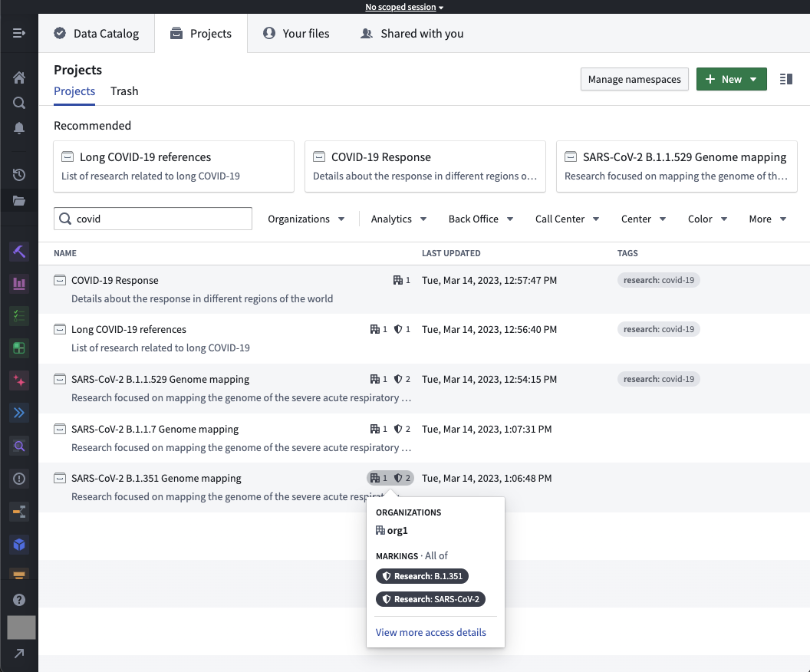Image resolution: width=810 pixels, height=672 pixels.
Task: Click the Research: B.1.351 marking chip
Action: (422, 576)
